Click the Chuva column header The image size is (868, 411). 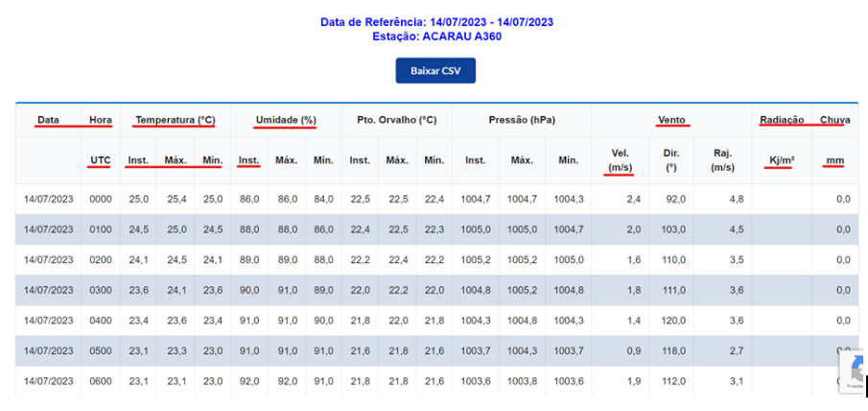pyautogui.click(x=834, y=120)
